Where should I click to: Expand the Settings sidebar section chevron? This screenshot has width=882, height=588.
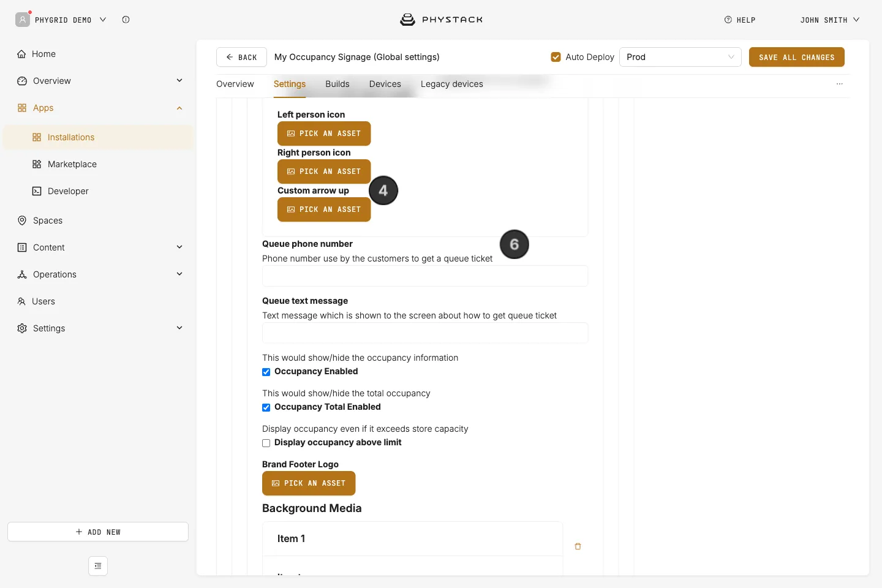(179, 328)
